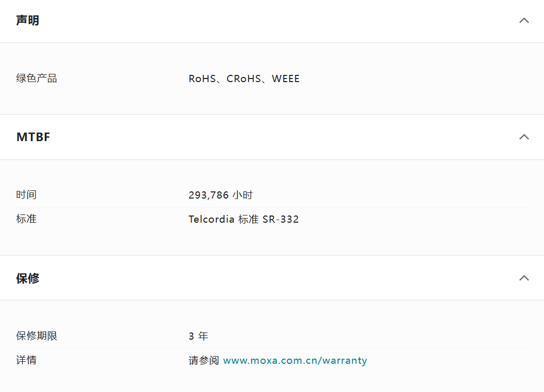Select the 293,786 小时 value
This screenshot has width=544, height=392.
pyautogui.click(x=220, y=195)
